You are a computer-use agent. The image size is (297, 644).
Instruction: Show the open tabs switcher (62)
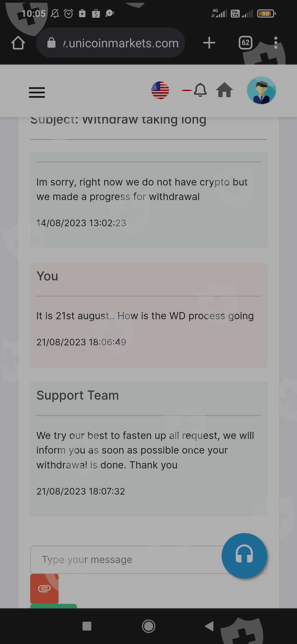point(246,43)
